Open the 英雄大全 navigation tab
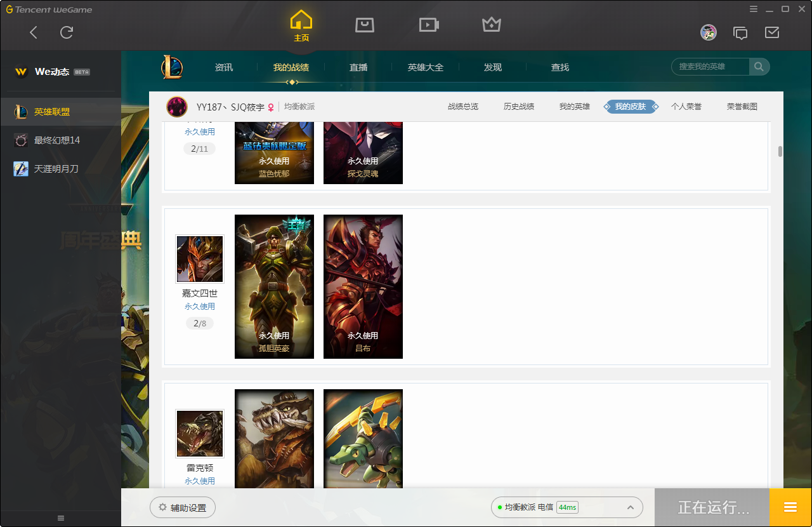 click(x=426, y=67)
